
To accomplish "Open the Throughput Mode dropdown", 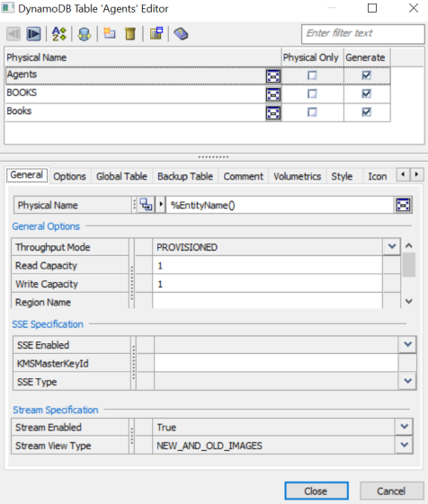I will point(392,246).
